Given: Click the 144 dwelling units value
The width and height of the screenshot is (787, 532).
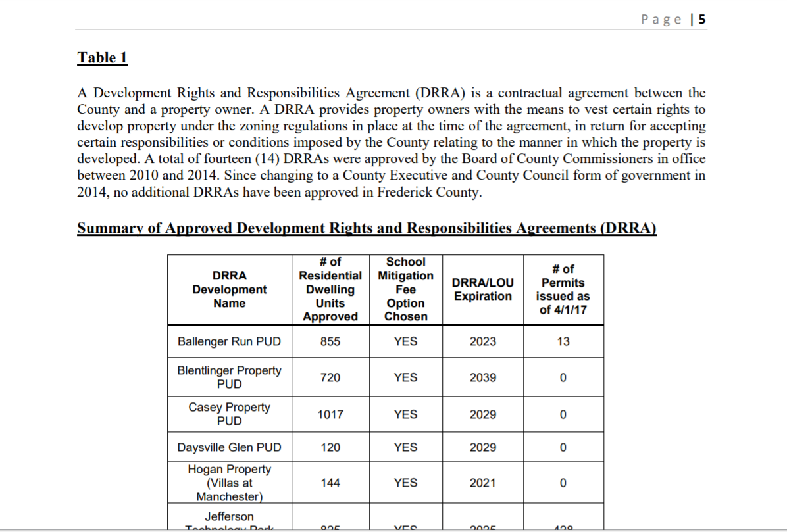Looking at the screenshot, I should pyautogui.click(x=330, y=483).
